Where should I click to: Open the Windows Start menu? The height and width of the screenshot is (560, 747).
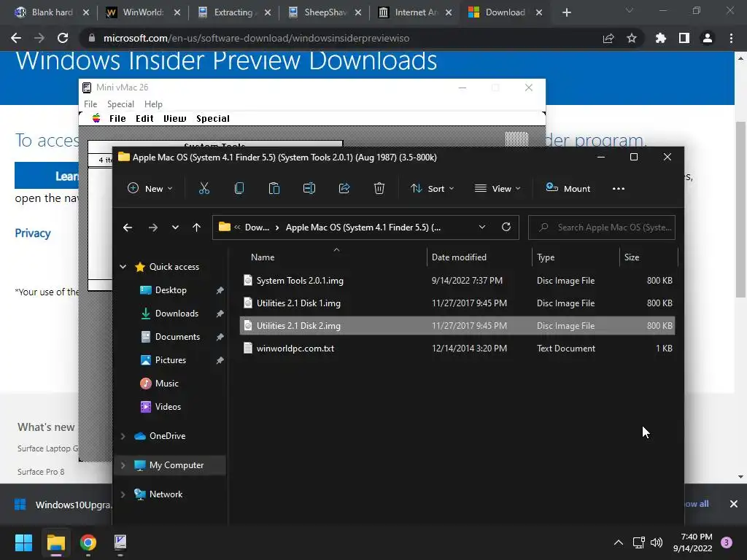click(23, 542)
